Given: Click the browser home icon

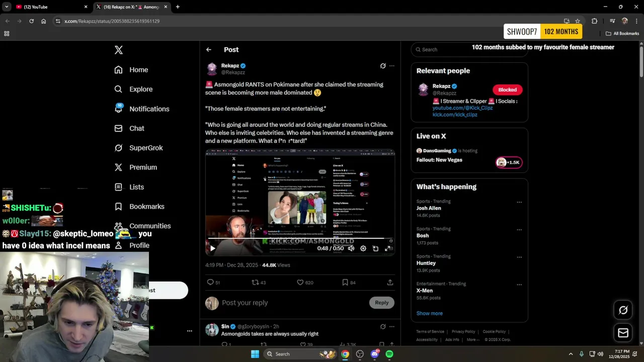Looking at the screenshot, I should 44,21.
